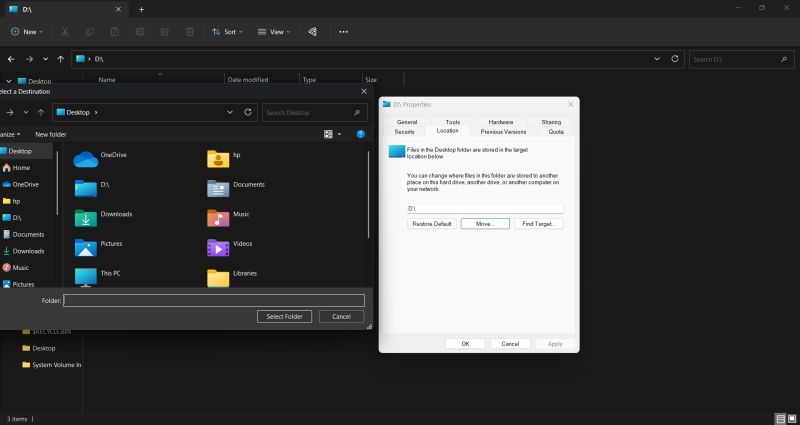
Task: Refresh the Select a Destination dialog view
Action: click(248, 112)
